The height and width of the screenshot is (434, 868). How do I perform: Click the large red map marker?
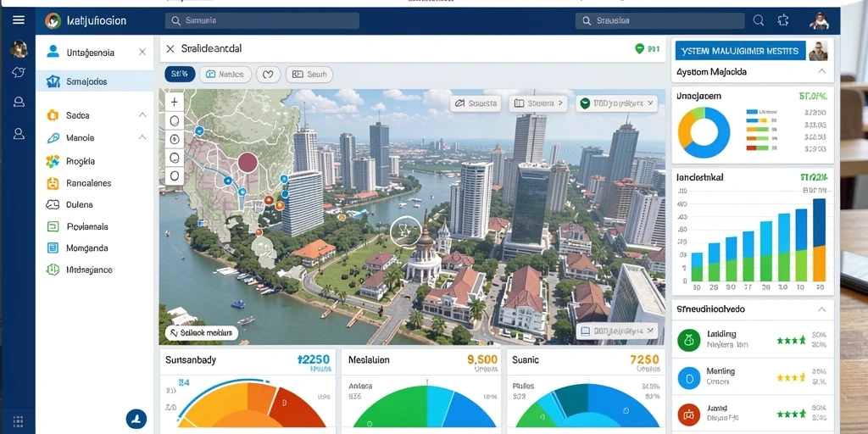[x=248, y=162]
